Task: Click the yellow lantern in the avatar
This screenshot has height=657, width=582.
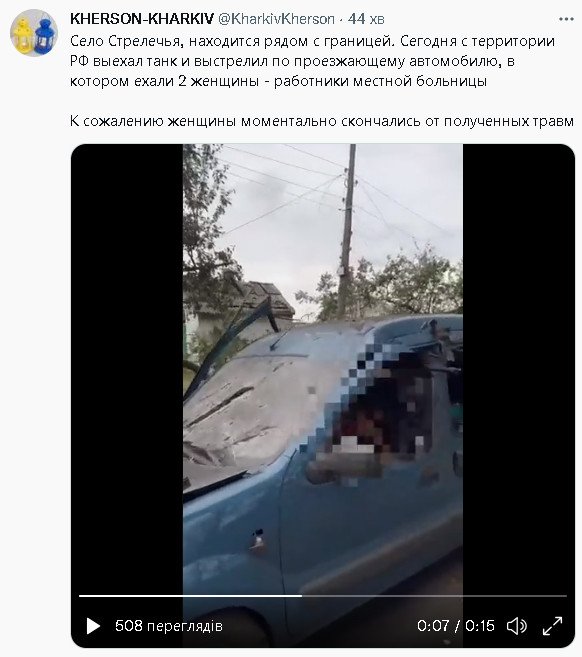Action: point(23,36)
